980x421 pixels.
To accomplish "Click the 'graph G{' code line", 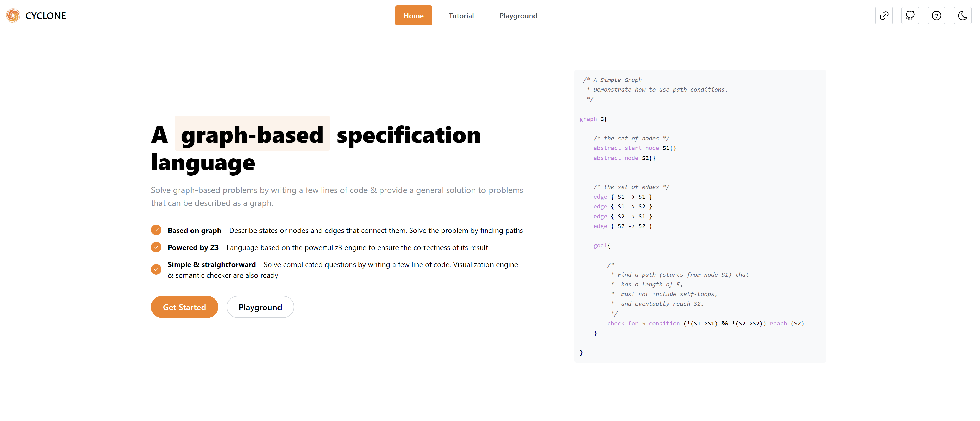I will (x=594, y=119).
